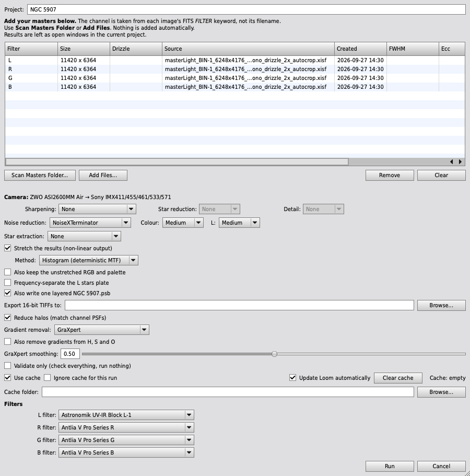Click the right scroll arrow of table
The height and width of the screenshot is (476, 470).
(x=460, y=162)
